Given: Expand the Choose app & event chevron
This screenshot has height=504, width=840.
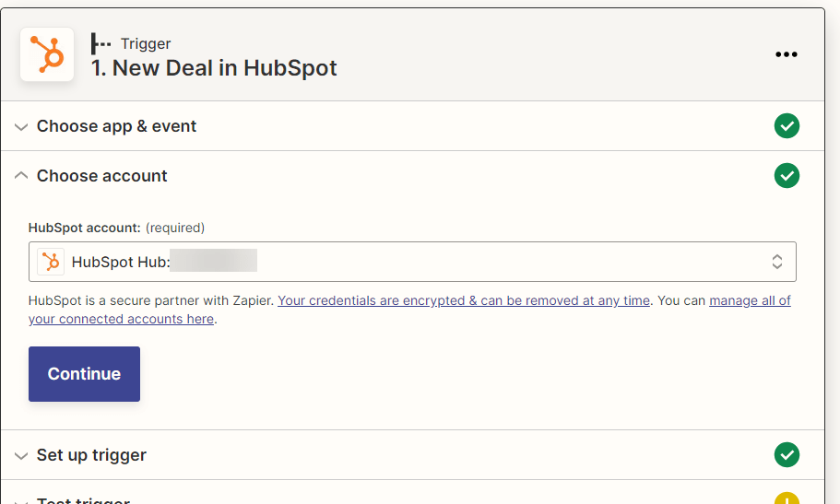Looking at the screenshot, I should click(x=21, y=127).
